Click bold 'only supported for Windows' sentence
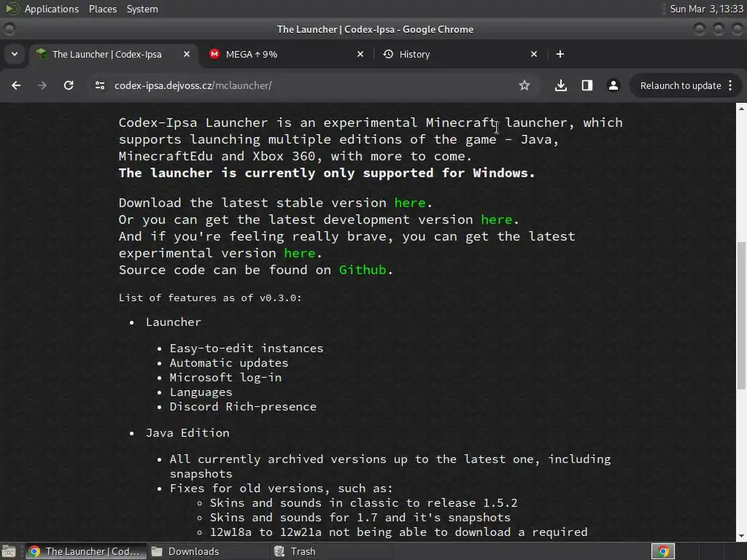 point(327,173)
